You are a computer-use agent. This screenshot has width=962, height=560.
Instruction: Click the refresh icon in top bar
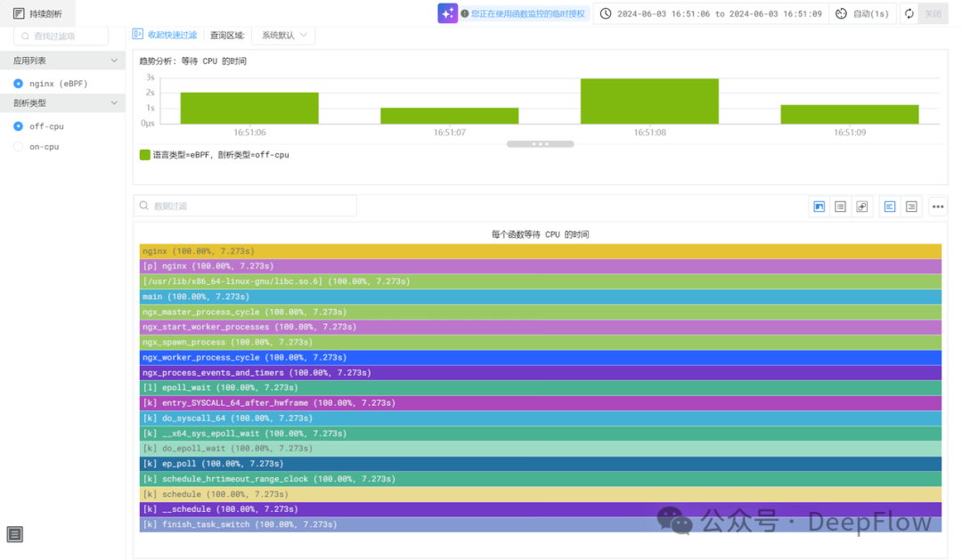tap(909, 13)
